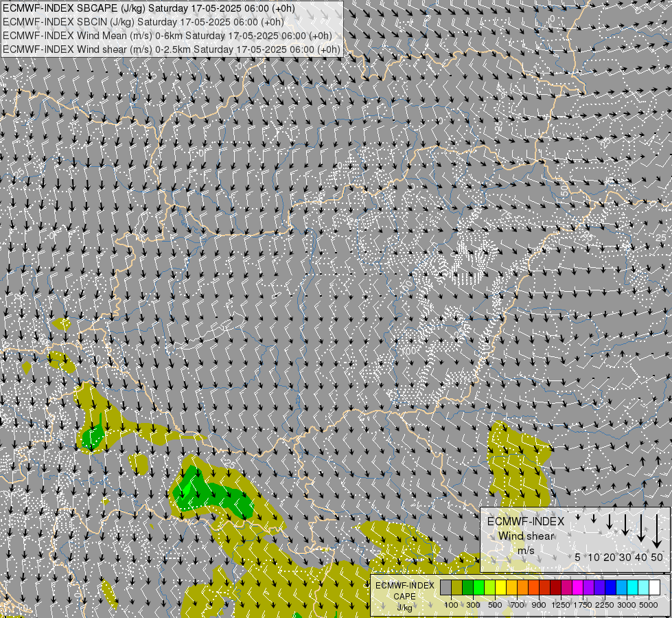The width and height of the screenshot is (672, 618).
Task: Select the pure blue CAPE swatch
Action: pos(611,588)
